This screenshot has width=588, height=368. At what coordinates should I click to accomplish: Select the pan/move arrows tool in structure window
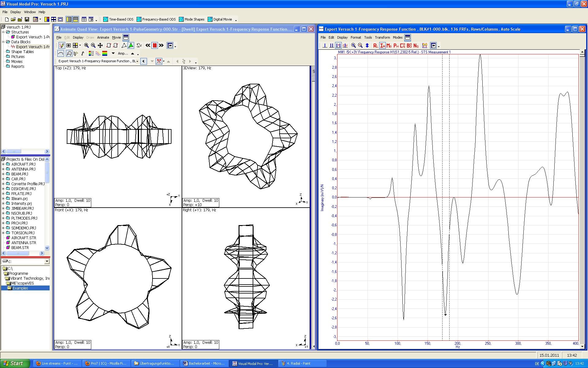pos(100,45)
